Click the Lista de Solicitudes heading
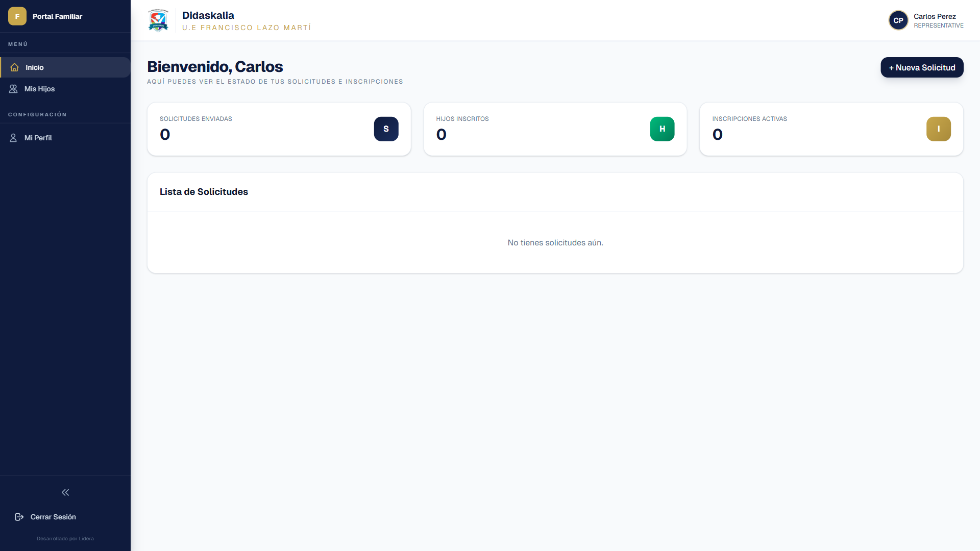 [204, 192]
